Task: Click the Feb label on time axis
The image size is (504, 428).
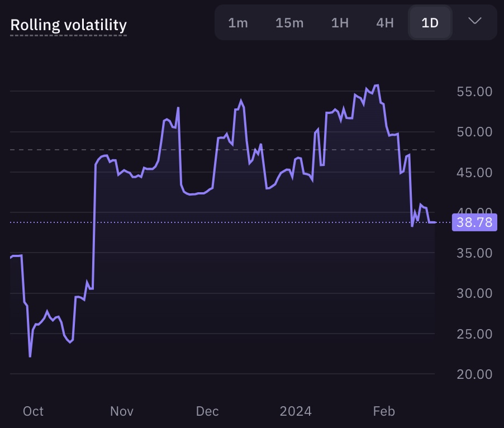Action: 384,411
